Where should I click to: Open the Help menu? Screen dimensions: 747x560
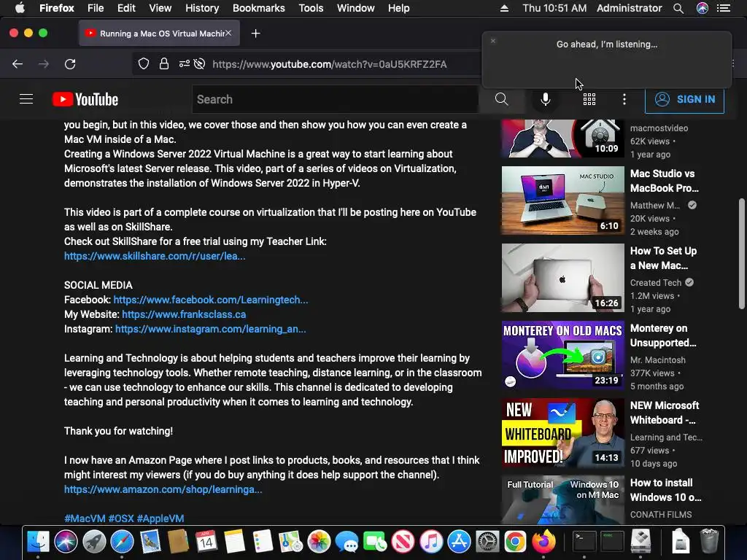[399, 8]
